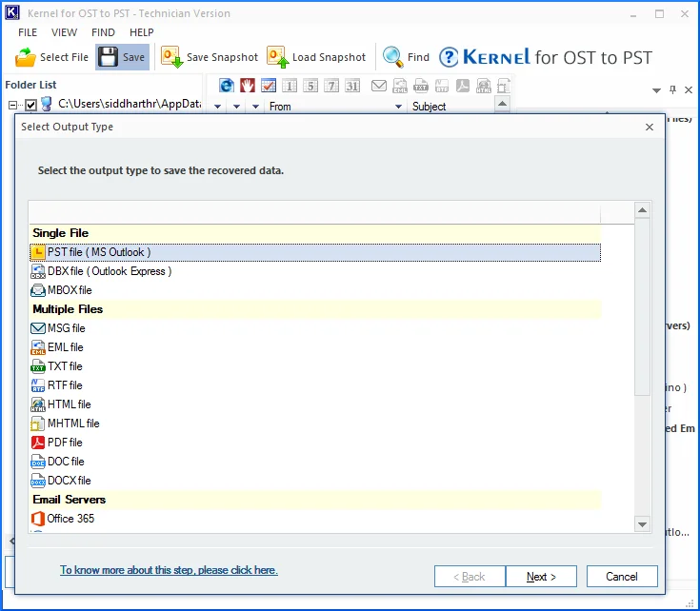Open the FILE menu

click(28, 32)
